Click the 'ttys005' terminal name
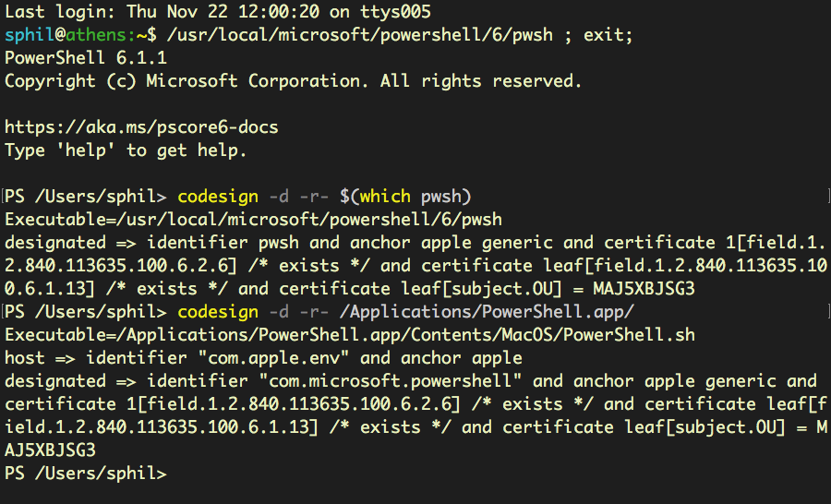The height and width of the screenshot is (504, 831). tap(396, 12)
